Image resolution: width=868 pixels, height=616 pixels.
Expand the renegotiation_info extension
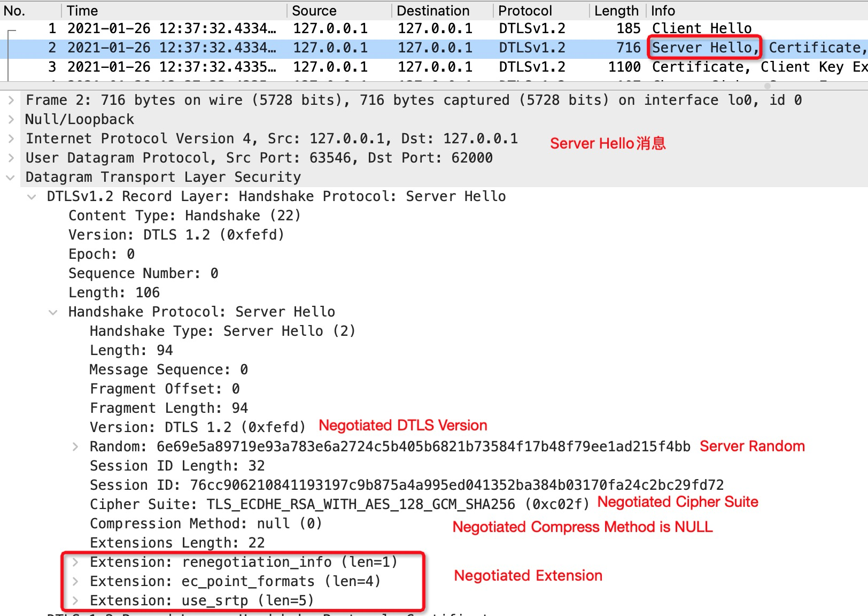pyautogui.click(x=75, y=562)
